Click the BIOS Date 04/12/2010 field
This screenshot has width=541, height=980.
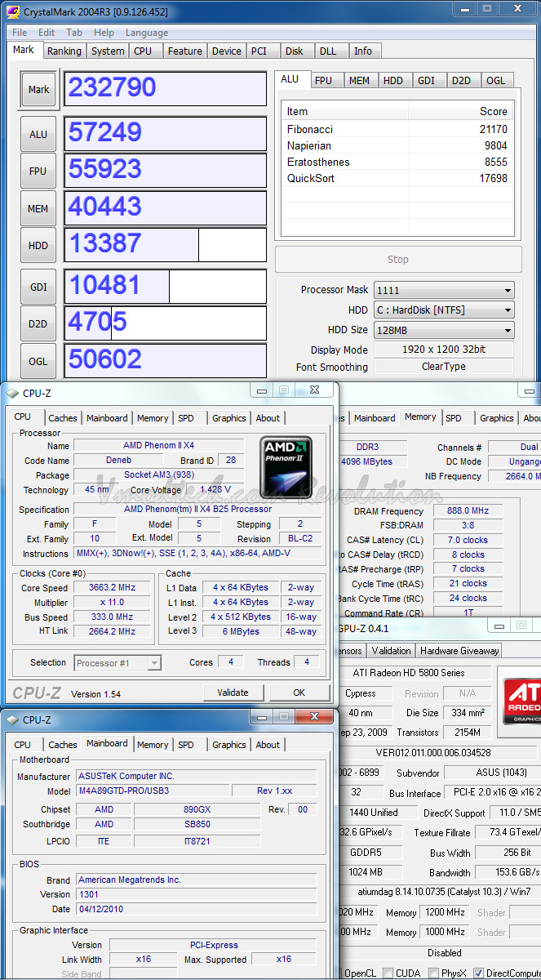click(x=196, y=909)
